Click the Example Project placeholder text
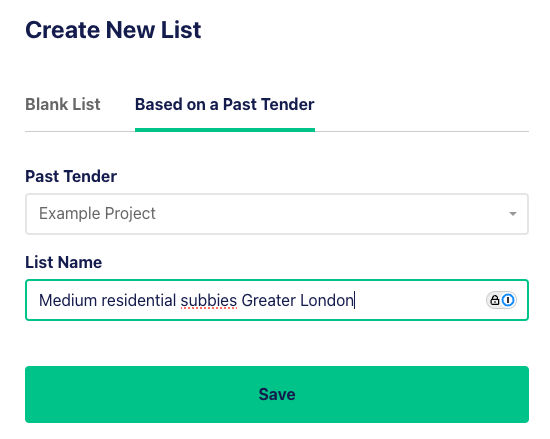The image size is (550, 439). pyautogui.click(x=97, y=214)
